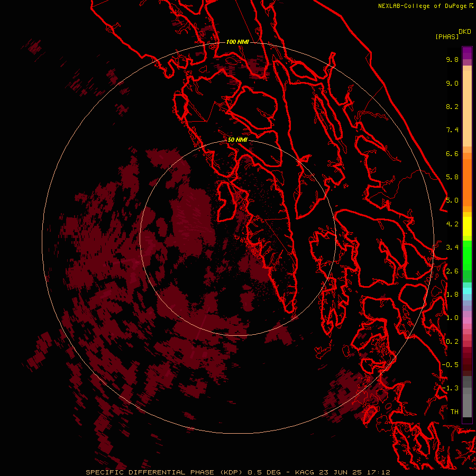Click the bright green band of the color bar
This screenshot has width=476, height=476.
pyautogui.click(x=467, y=255)
